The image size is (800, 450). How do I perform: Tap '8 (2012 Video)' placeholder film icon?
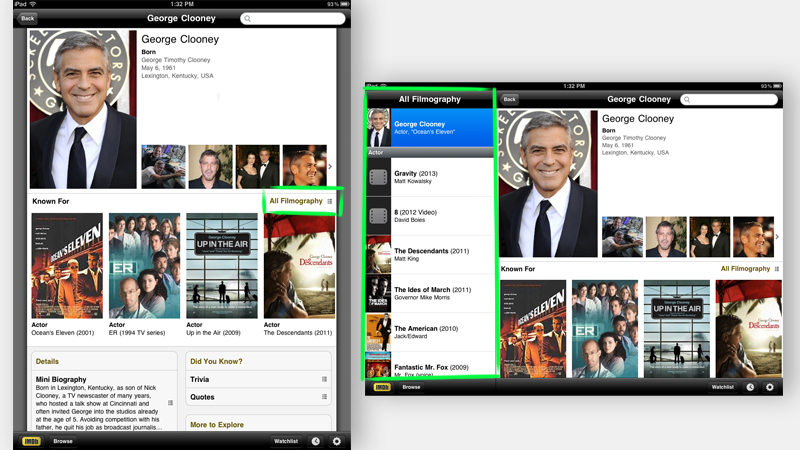tap(378, 216)
